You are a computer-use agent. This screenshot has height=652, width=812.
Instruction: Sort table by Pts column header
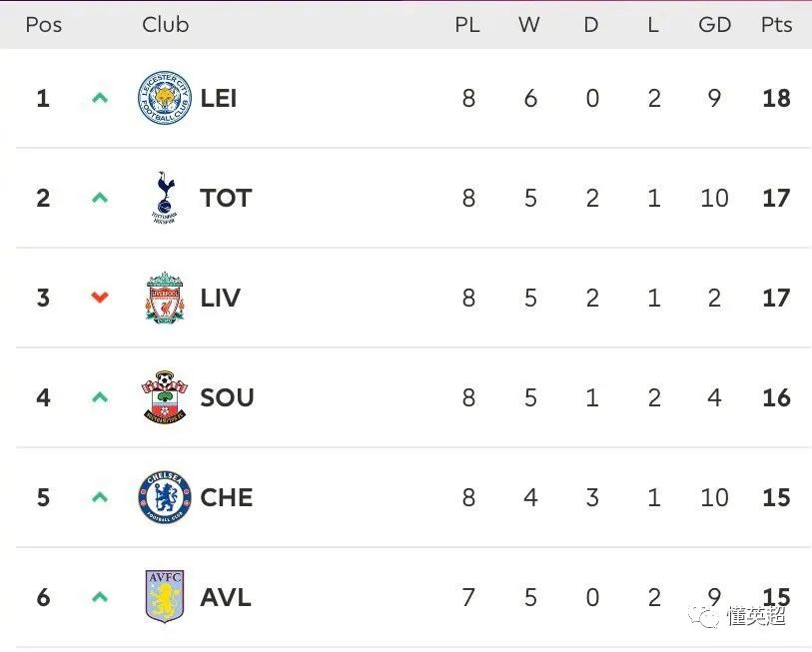coord(776,24)
